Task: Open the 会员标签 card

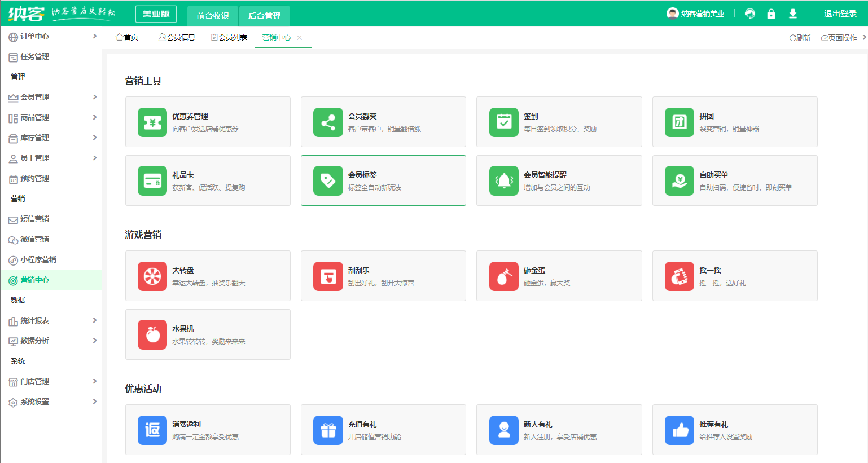Action: click(383, 180)
